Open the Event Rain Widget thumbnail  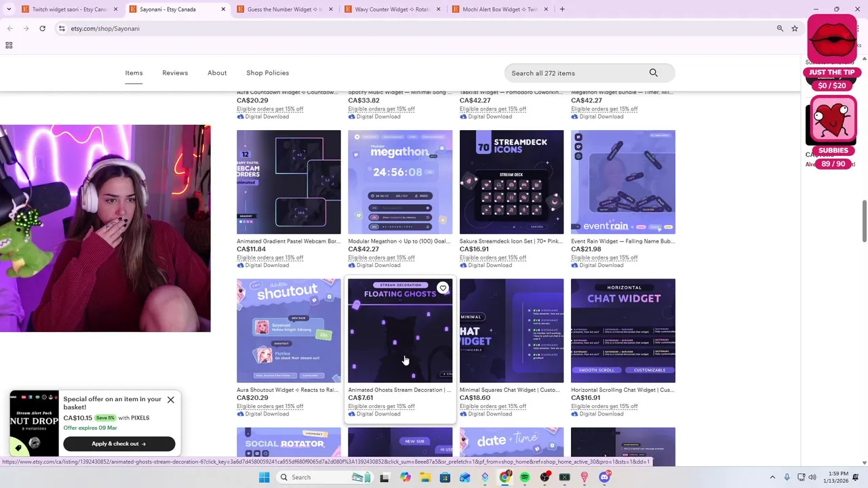pyautogui.click(x=623, y=182)
